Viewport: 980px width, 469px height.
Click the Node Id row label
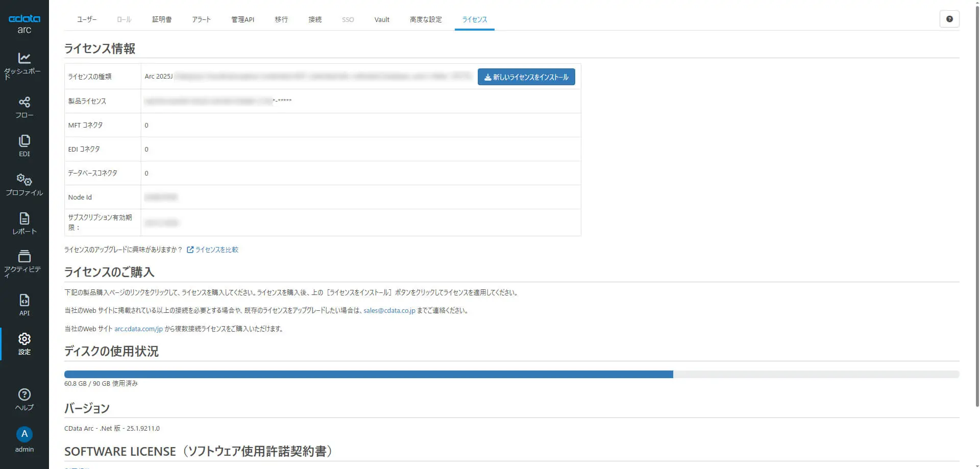(x=80, y=197)
